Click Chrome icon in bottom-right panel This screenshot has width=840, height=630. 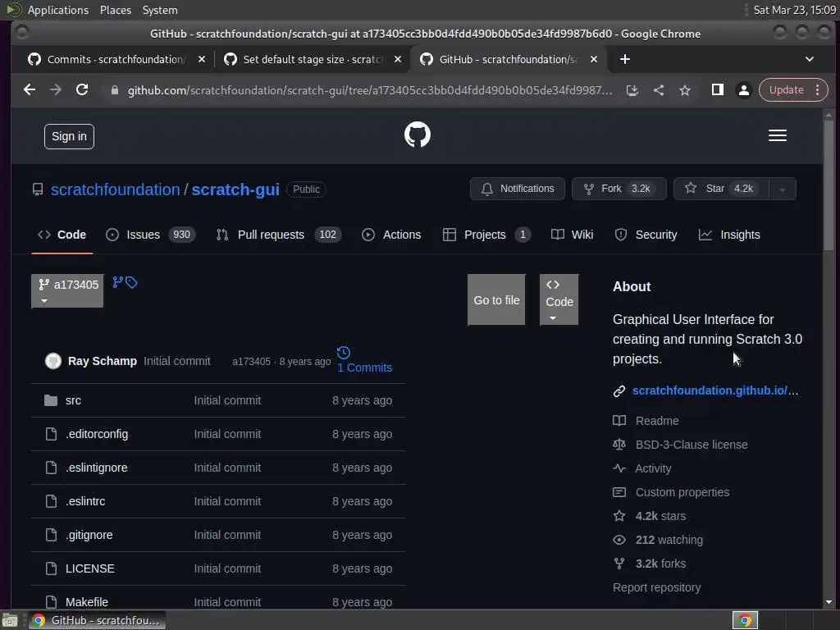pos(745,620)
